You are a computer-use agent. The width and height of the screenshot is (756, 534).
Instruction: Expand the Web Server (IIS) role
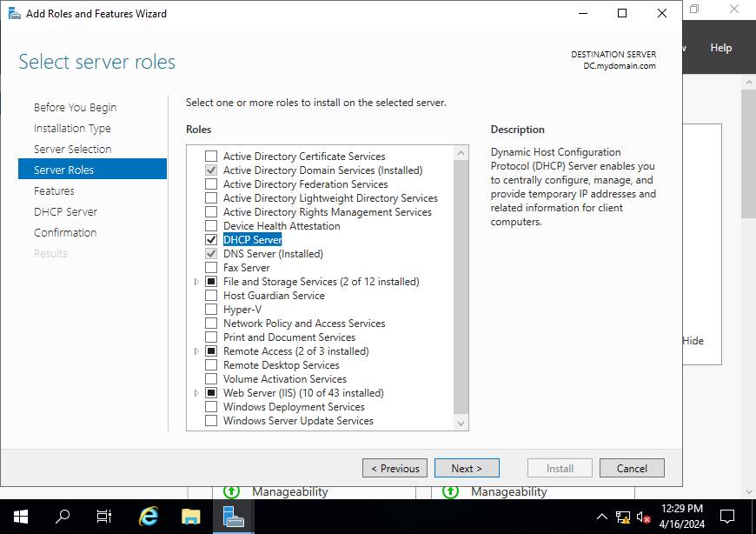196,393
